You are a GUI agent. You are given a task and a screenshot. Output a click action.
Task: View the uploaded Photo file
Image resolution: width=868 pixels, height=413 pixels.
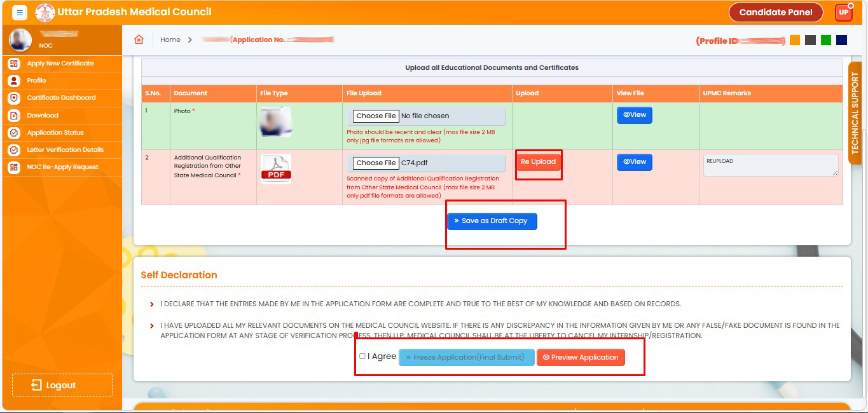coord(634,115)
